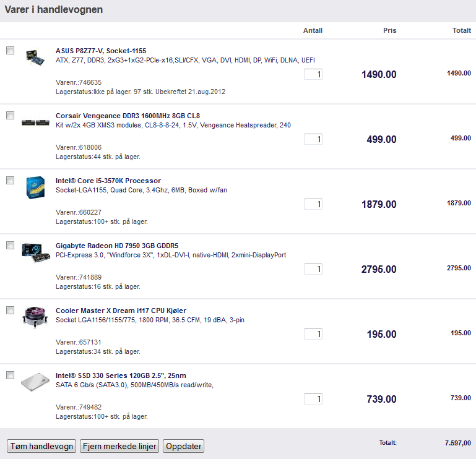476x459 pixels.
Task: Click 'Lagerstatus:34 stk. på lager.' text
Action: tap(98, 351)
